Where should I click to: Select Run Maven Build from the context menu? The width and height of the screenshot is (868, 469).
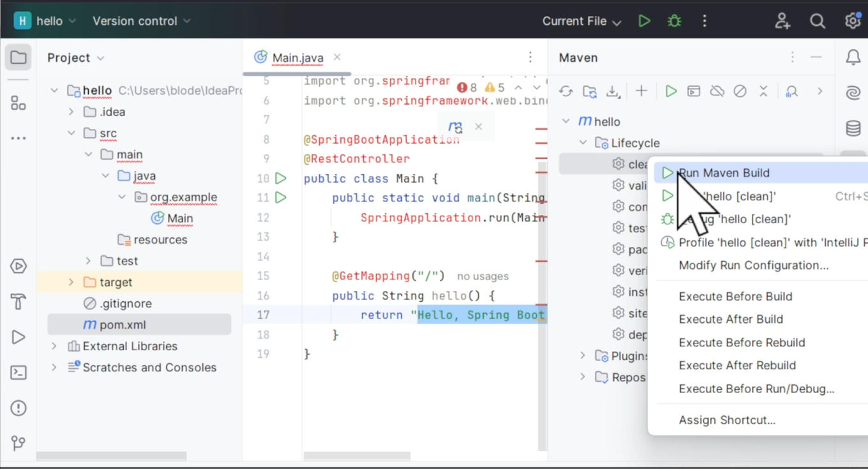pyautogui.click(x=724, y=173)
